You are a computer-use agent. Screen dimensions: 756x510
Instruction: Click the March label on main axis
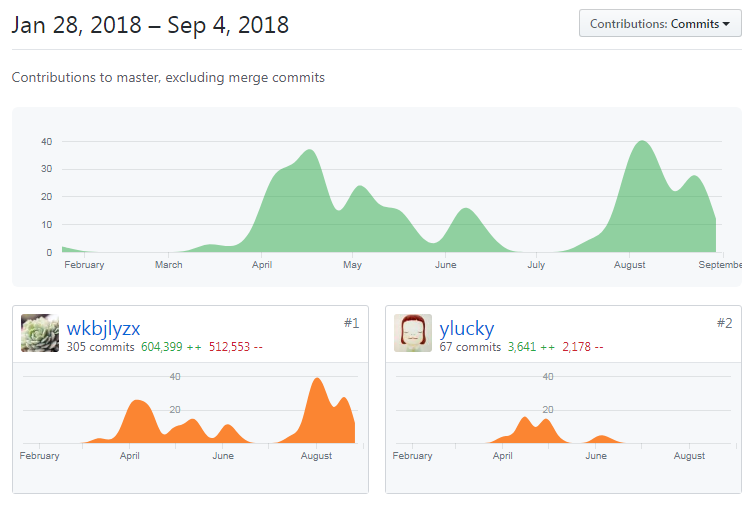(x=169, y=265)
